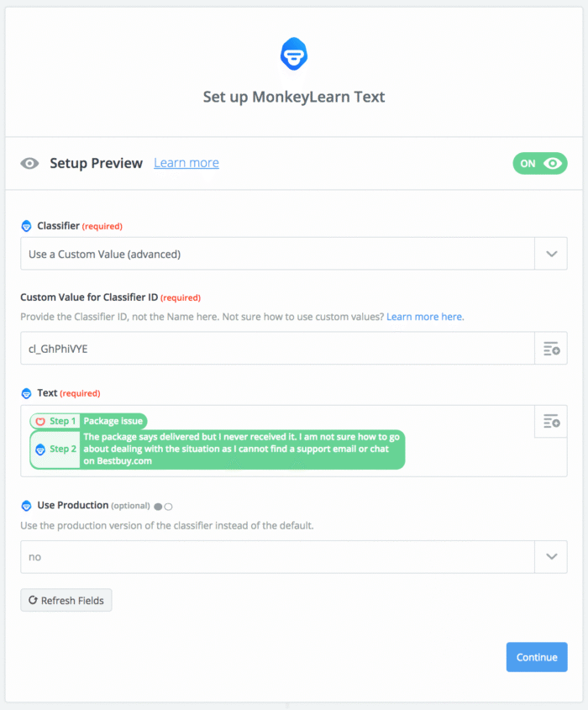Click the MonkeyLearn logo at top
The width and height of the screenshot is (588, 710).
294,54
